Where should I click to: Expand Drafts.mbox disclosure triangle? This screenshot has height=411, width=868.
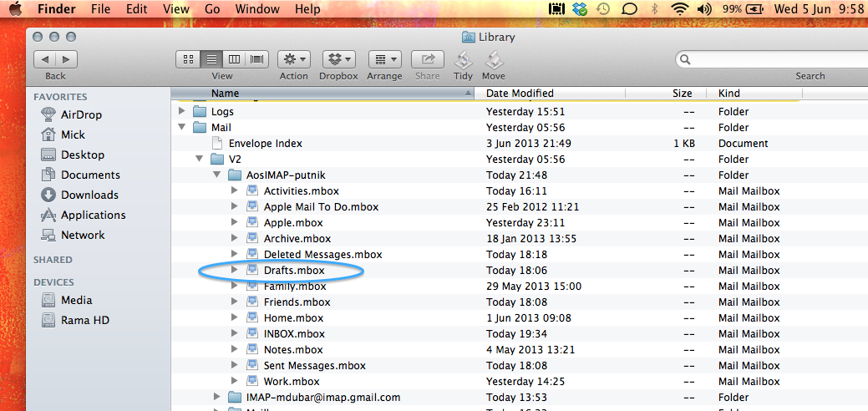(234, 271)
